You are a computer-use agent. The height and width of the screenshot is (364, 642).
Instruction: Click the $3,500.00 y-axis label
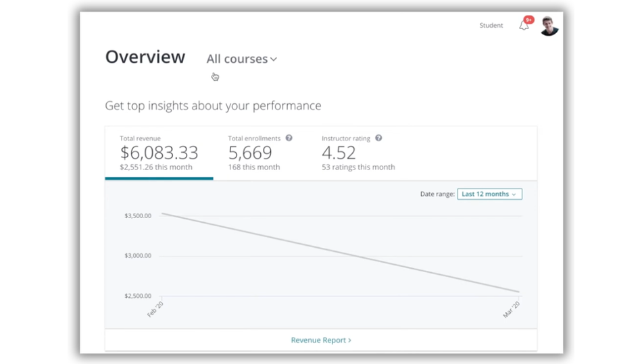[138, 216]
